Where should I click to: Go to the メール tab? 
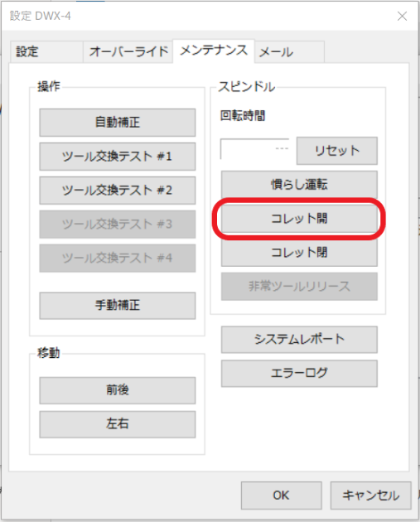290,52
